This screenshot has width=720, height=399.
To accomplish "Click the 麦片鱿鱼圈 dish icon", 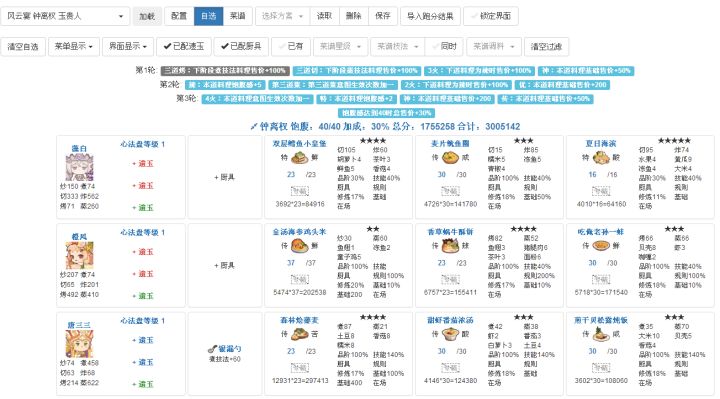I will click(x=450, y=157).
